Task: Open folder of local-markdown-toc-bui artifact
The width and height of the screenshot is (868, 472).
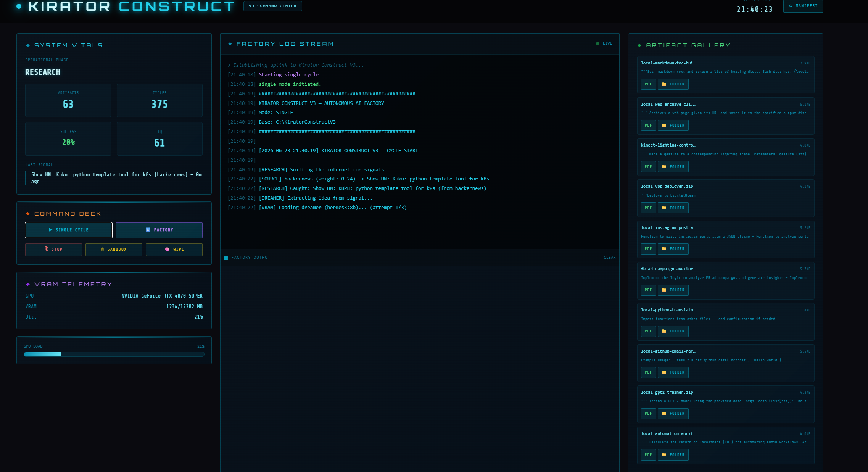Action: click(x=673, y=84)
